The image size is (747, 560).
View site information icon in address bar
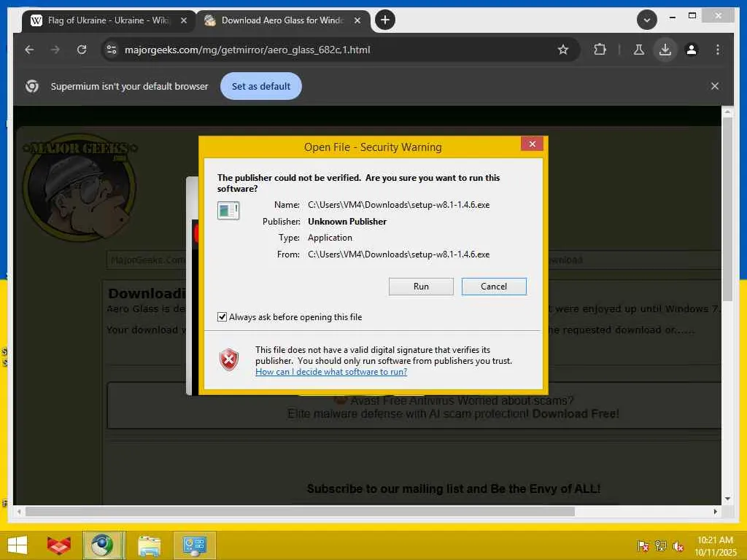click(x=112, y=50)
